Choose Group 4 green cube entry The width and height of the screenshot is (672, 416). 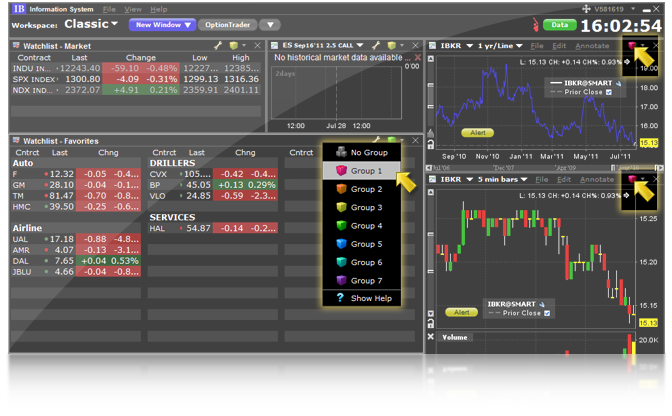click(x=362, y=226)
